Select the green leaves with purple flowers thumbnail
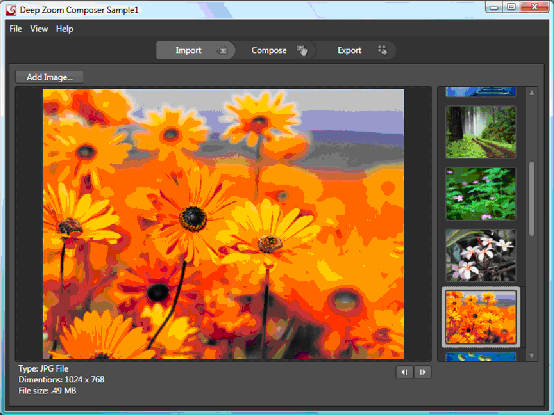 click(x=481, y=194)
